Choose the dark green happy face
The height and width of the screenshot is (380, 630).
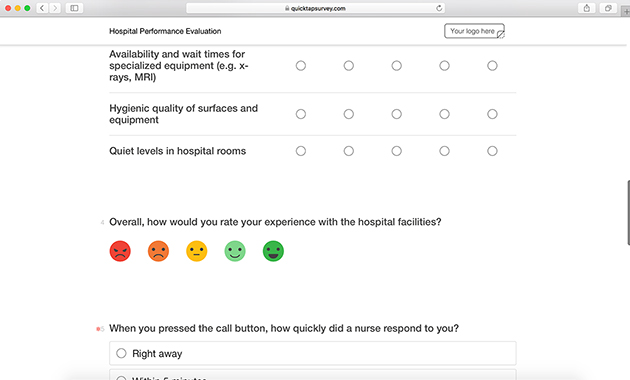coord(273,251)
